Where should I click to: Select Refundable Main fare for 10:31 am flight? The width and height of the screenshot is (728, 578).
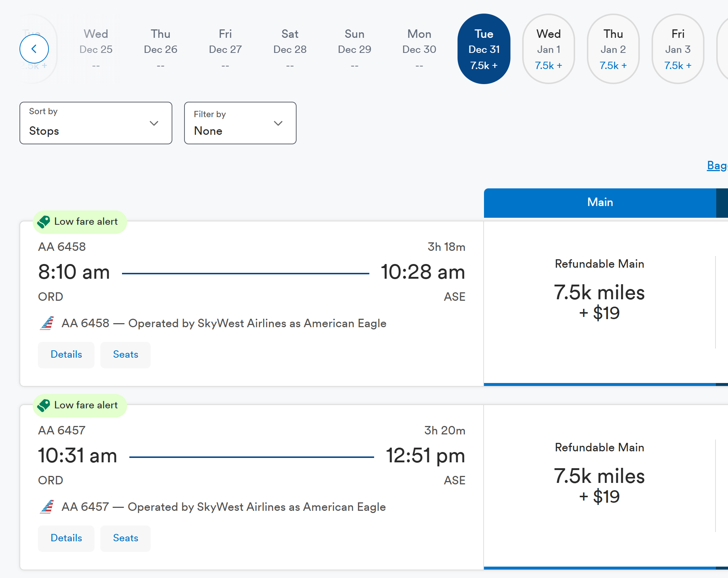point(599,487)
